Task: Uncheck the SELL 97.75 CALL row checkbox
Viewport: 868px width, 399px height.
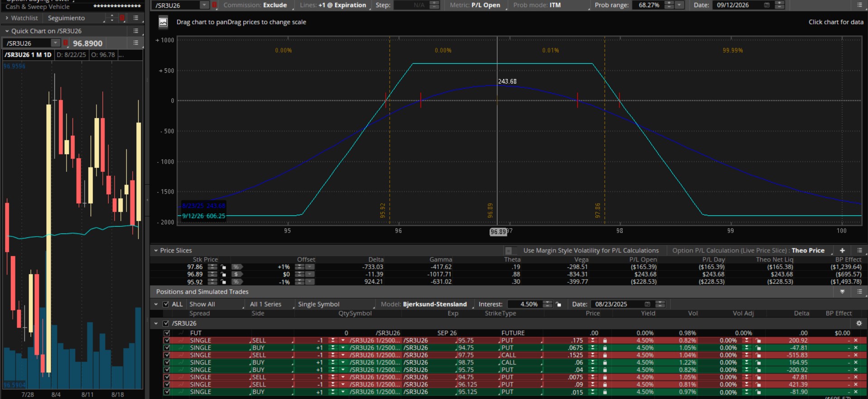Action: tap(167, 355)
